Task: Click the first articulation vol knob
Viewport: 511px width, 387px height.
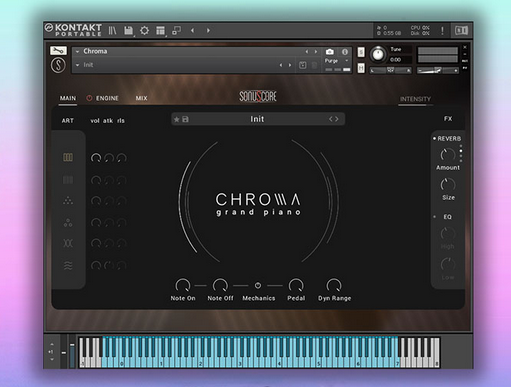Action: (x=96, y=158)
